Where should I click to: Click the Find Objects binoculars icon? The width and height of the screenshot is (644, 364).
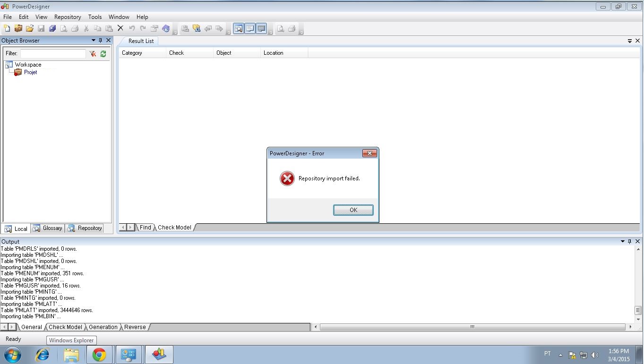(197, 28)
